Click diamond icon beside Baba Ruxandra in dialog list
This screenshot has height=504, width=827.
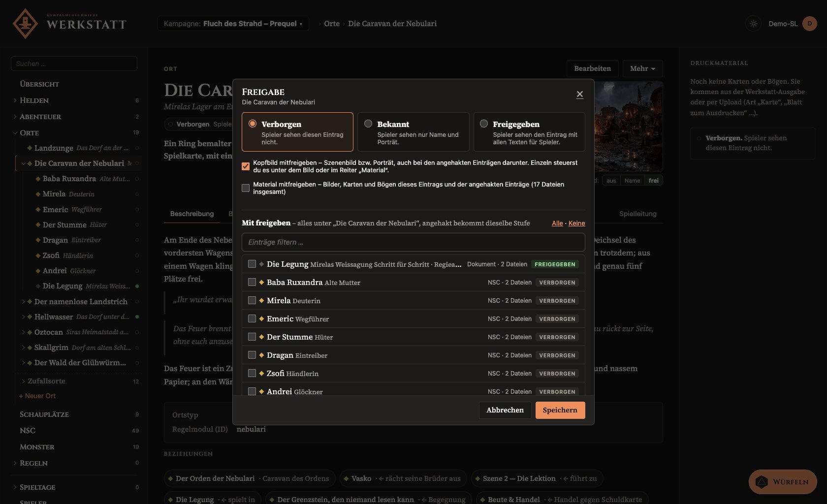(261, 283)
